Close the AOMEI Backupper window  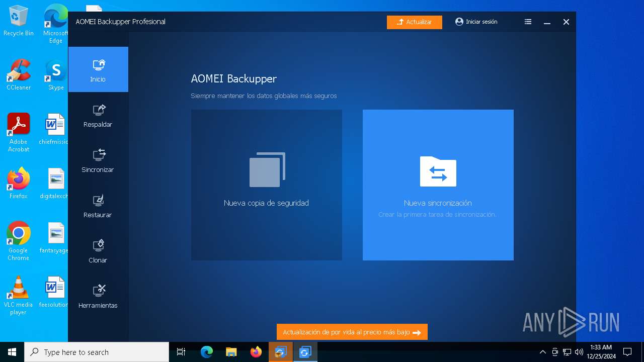tap(566, 22)
